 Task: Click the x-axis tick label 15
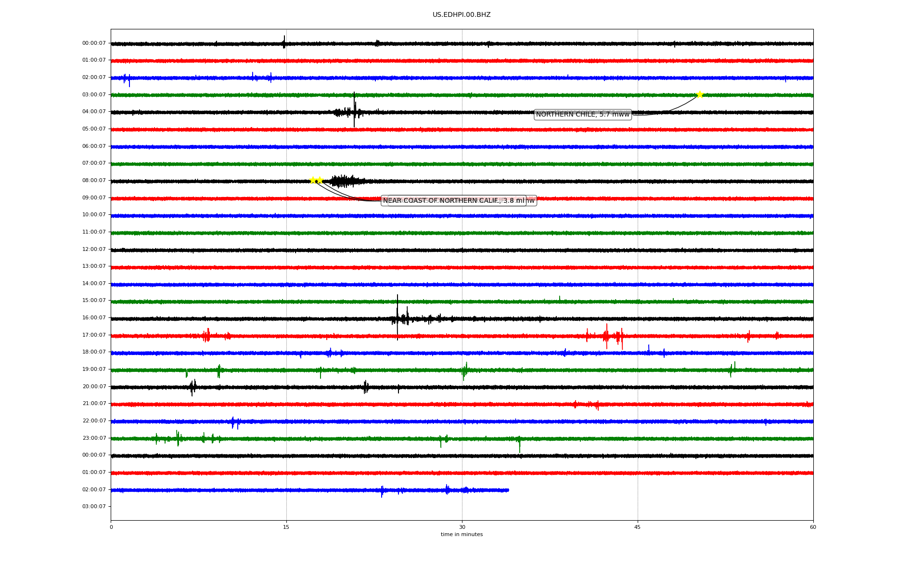tap(286, 527)
